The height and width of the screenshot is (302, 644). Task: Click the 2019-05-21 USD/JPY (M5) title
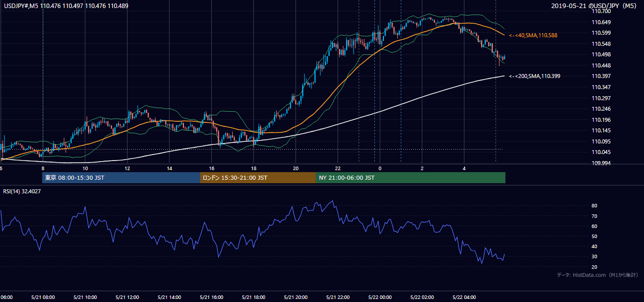pos(595,6)
